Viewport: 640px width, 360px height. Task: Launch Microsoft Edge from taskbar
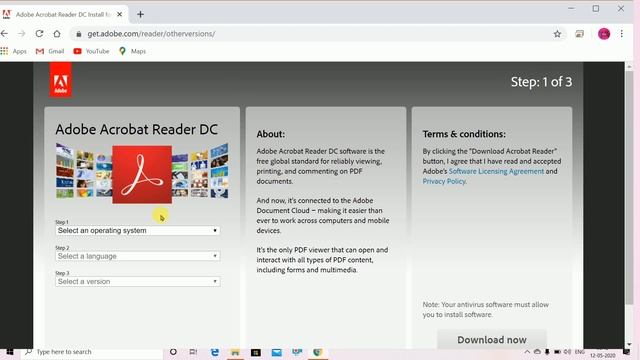click(x=215, y=352)
